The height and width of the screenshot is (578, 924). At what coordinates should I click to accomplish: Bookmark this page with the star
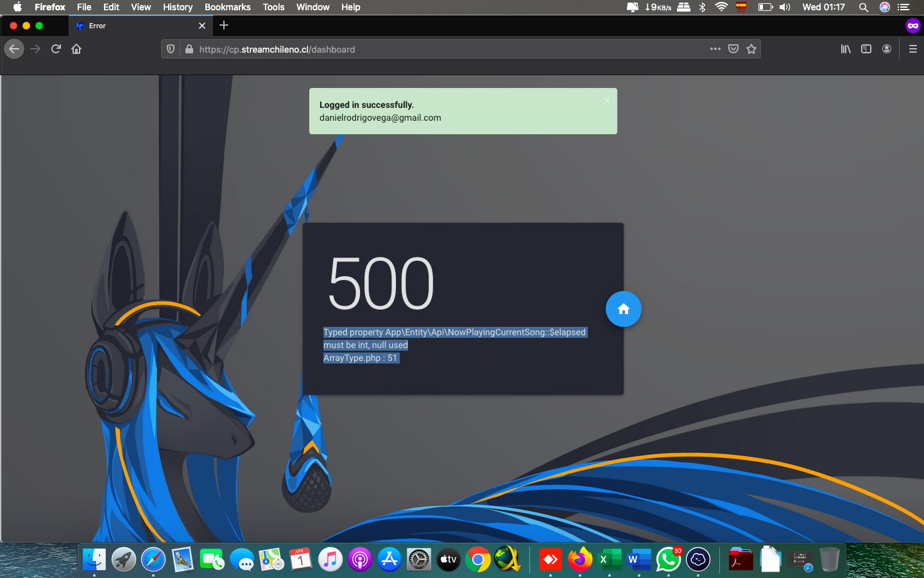point(751,49)
